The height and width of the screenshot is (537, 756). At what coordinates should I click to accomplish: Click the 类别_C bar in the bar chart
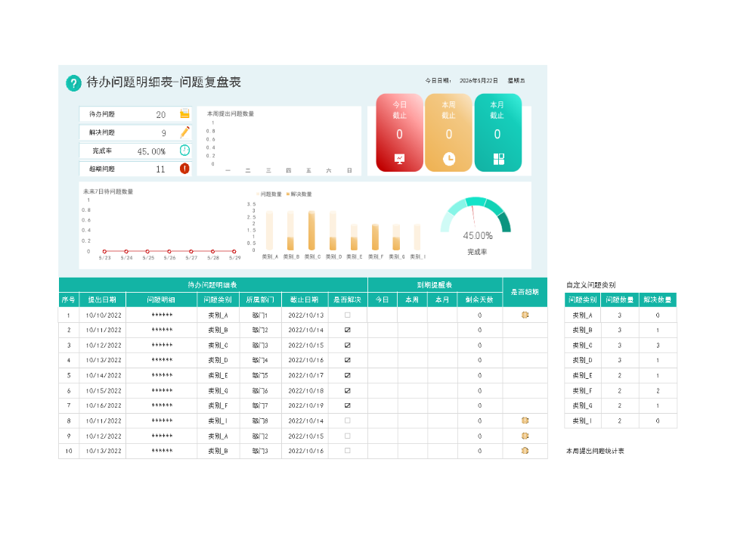(x=312, y=230)
